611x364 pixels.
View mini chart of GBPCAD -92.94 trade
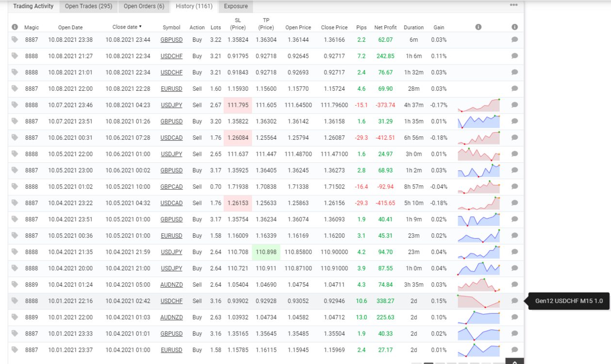coord(479,187)
